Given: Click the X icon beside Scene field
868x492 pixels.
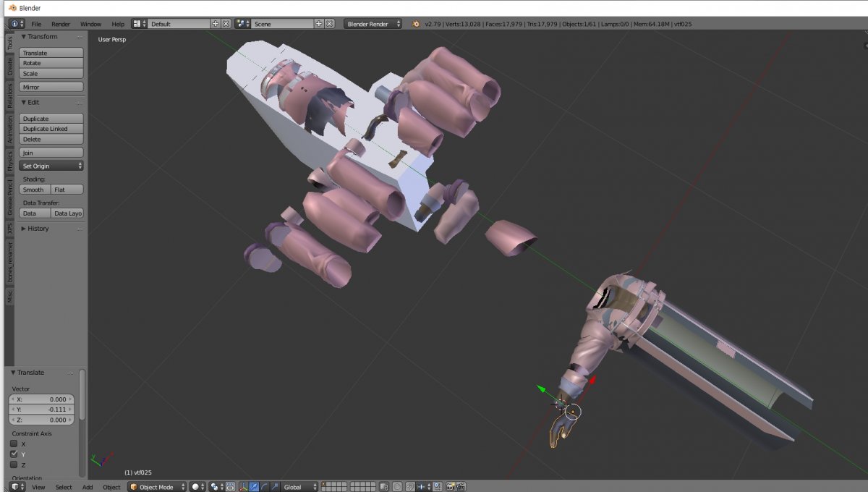Looking at the screenshot, I should pyautogui.click(x=330, y=24).
